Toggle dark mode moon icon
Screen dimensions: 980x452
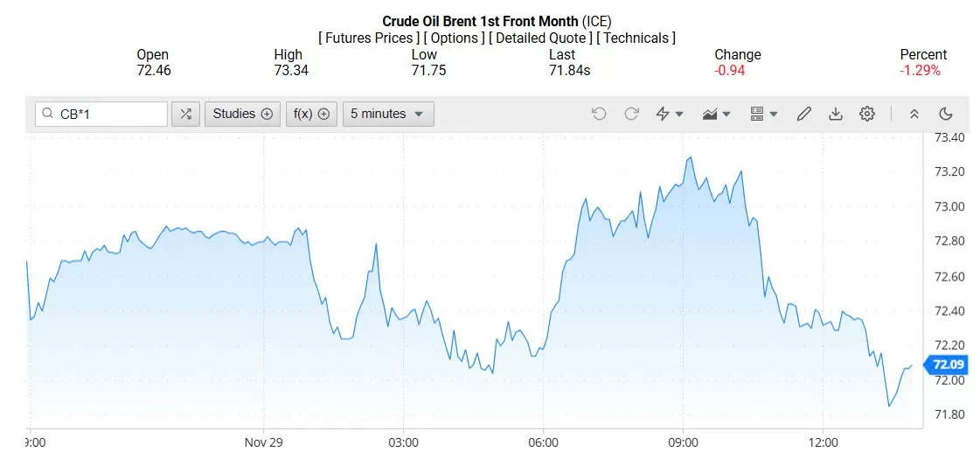946,114
